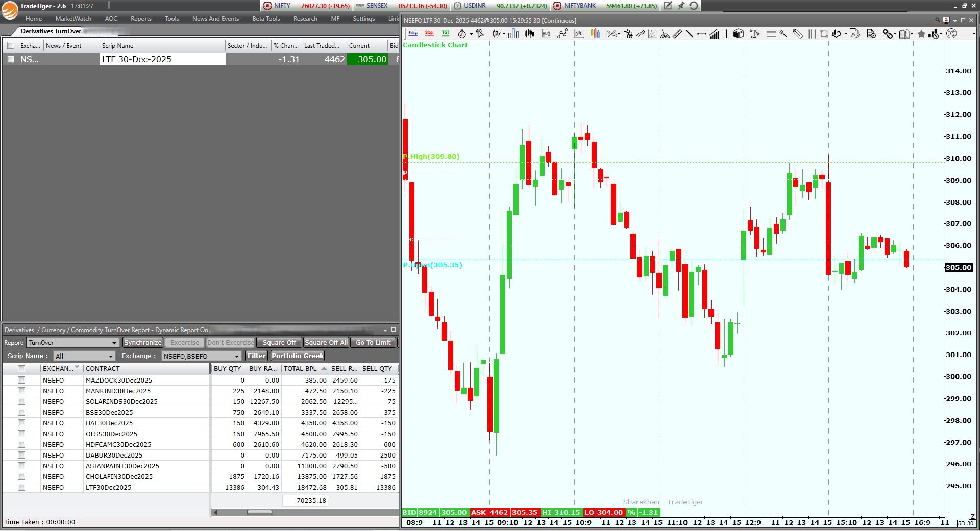The image size is (980, 531).
Task: Open the Reports menu
Action: tap(141, 19)
